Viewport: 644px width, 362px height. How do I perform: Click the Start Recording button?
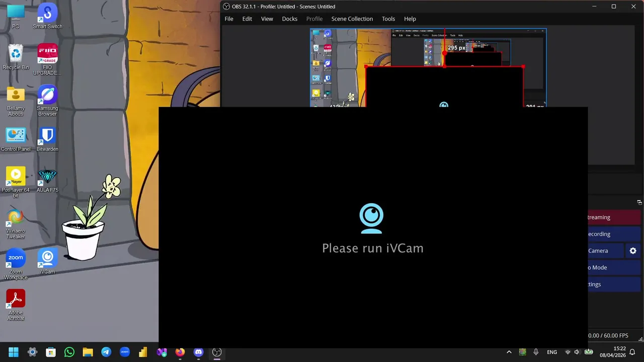[x=614, y=234]
